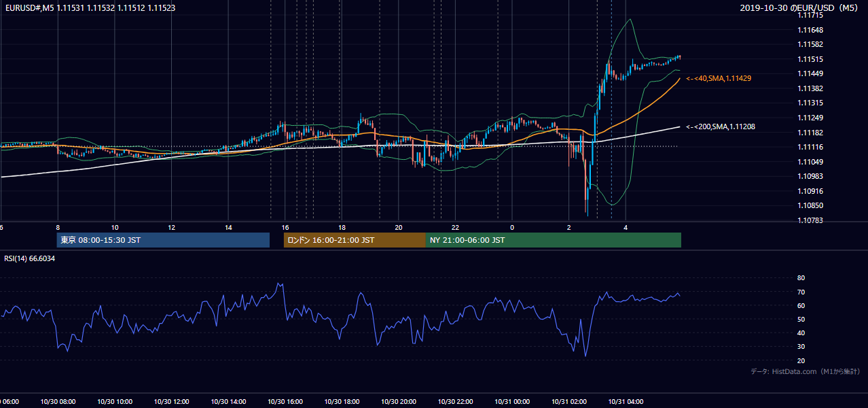Click the 10/31 04:00 time label

626,402
